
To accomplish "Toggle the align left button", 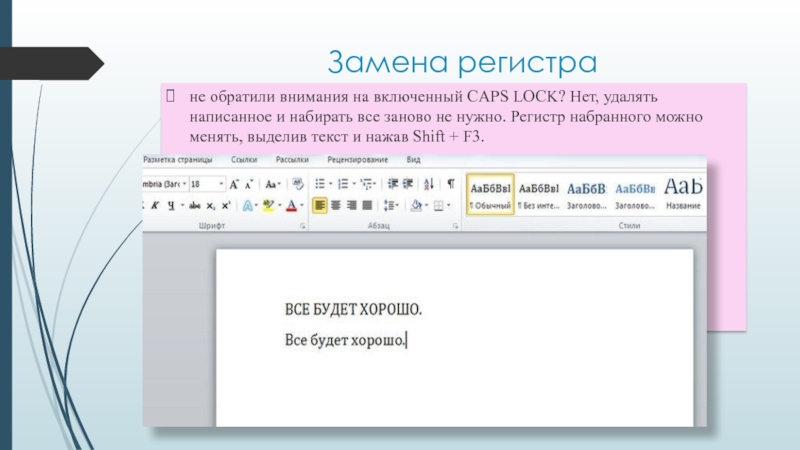I will pyautogui.click(x=319, y=205).
